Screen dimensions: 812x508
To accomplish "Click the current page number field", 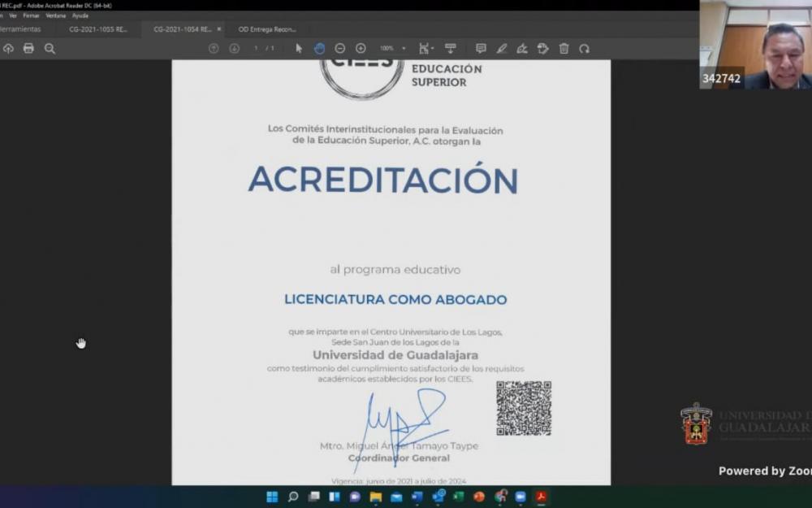I will [256, 49].
